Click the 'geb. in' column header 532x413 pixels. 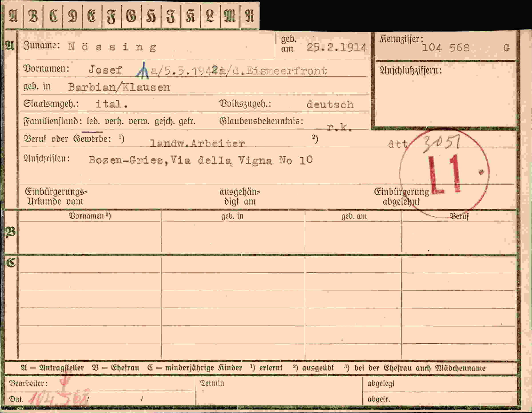(232, 216)
